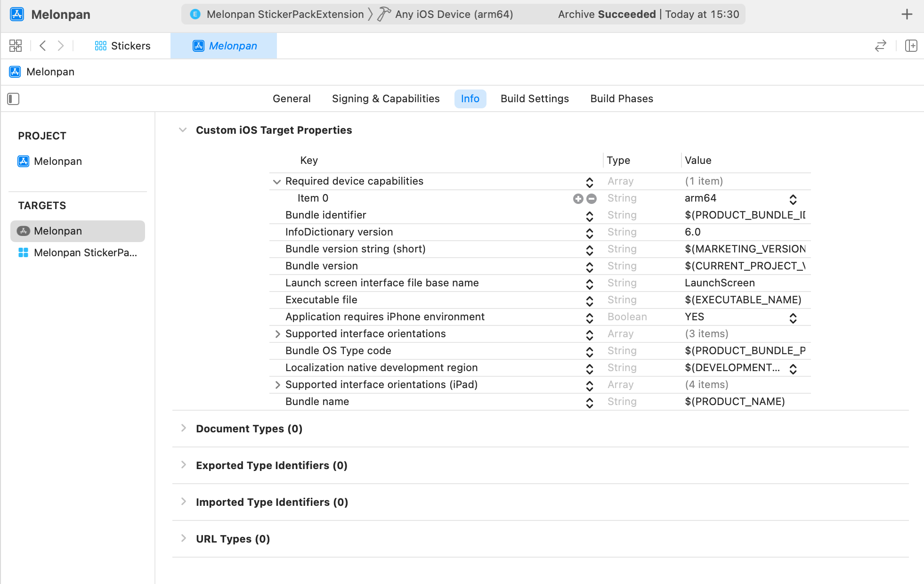Expand the URL Types section

[x=184, y=538]
